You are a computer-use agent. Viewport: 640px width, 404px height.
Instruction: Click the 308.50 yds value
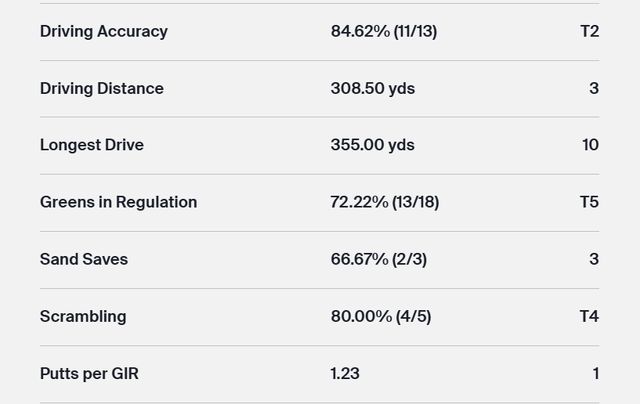pyautogui.click(x=372, y=88)
